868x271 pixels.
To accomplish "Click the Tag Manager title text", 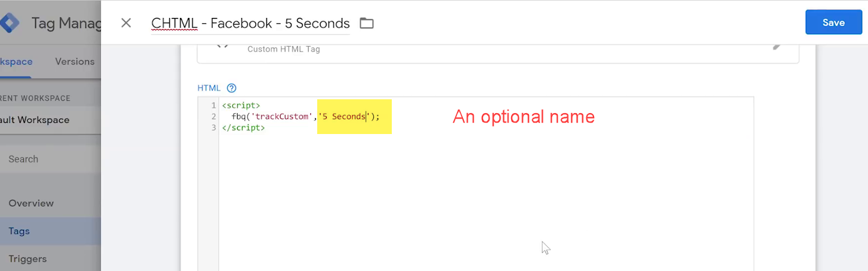I will tap(66, 23).
